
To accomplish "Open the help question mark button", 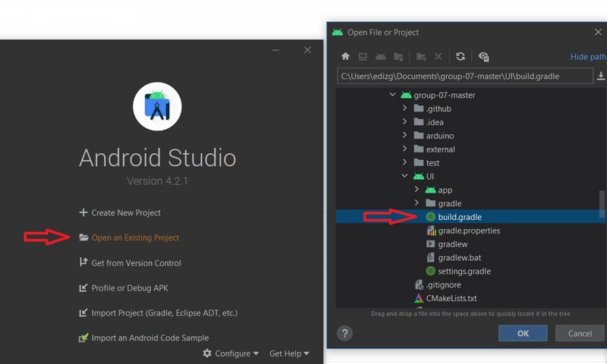I will point(344,333).
